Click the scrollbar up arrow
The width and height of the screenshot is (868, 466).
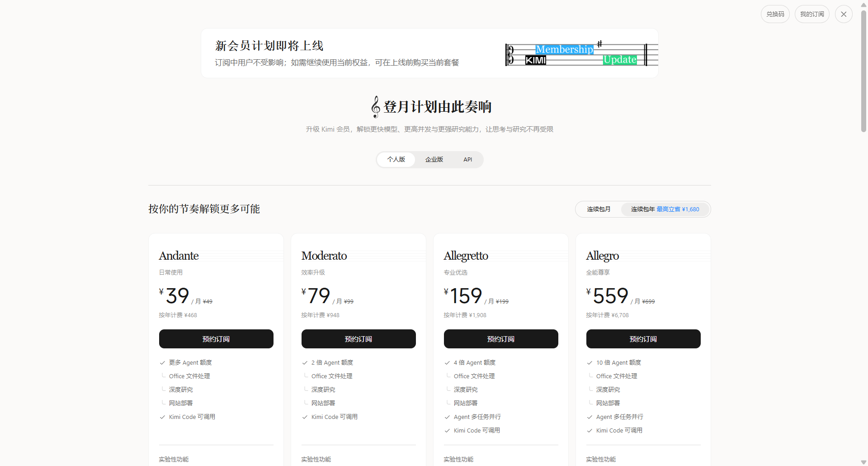click(x=863, y=5)
